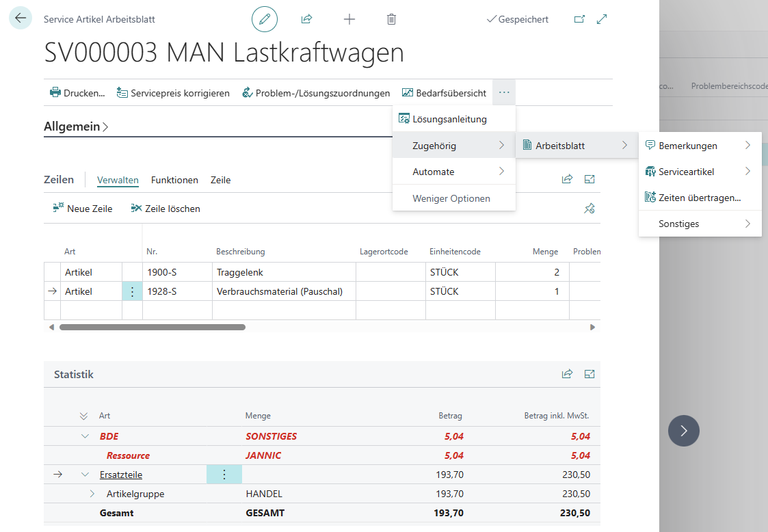Switch to Funktionen tab
The height and width of the screenshot is (532, 768).
tap(174, 180)
